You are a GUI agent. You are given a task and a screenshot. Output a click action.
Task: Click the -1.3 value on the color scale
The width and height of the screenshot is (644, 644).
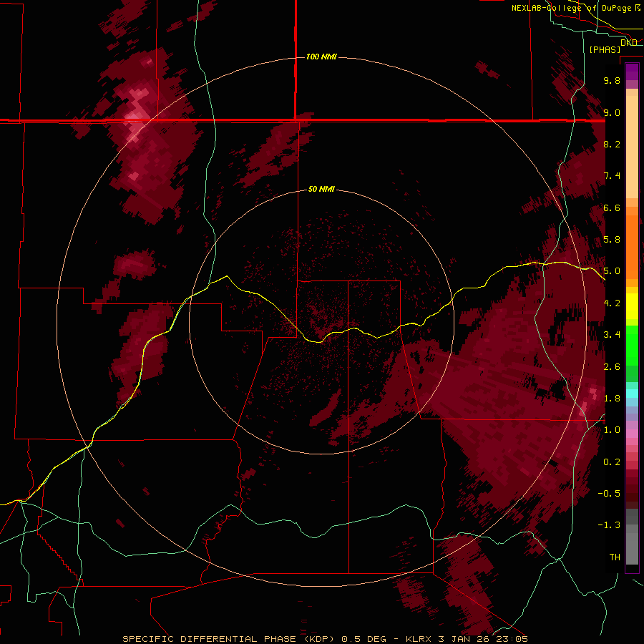point(609,525)
